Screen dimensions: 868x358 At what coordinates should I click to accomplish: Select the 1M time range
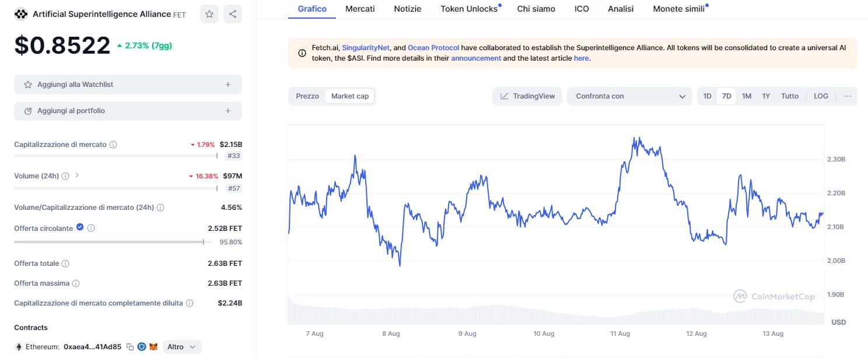point(746,96)
